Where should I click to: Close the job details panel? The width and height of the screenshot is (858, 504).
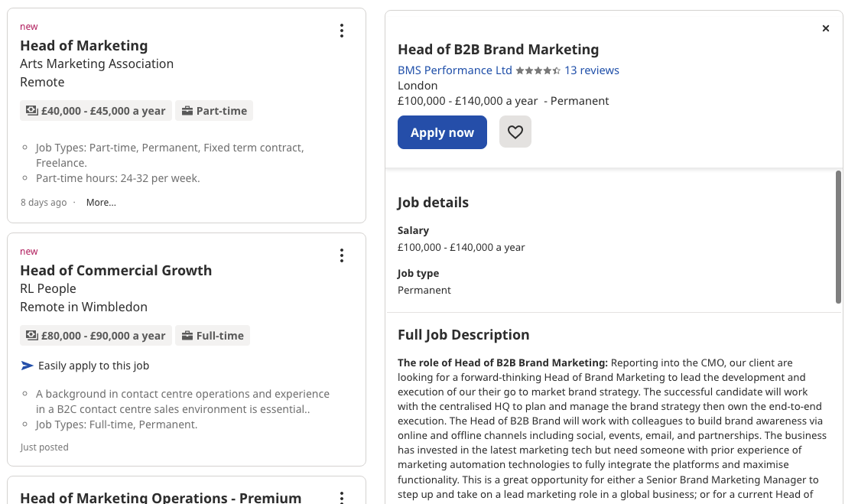point(825,28)
